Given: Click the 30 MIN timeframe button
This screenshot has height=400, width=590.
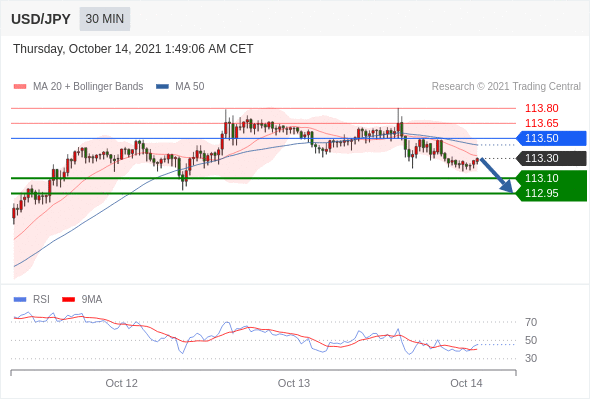Looking at the screenshot, I should [105, 19].
